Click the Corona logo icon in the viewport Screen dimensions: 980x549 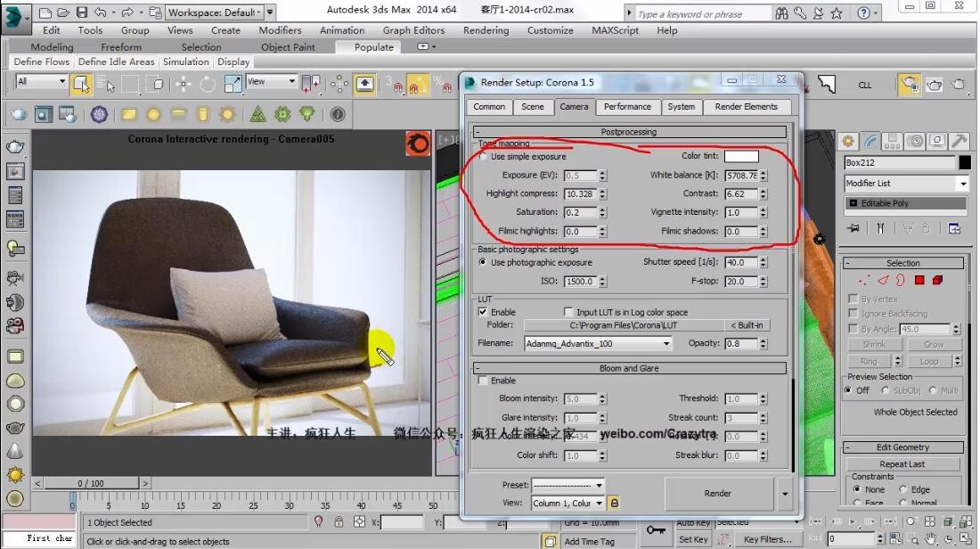[418, 144]
